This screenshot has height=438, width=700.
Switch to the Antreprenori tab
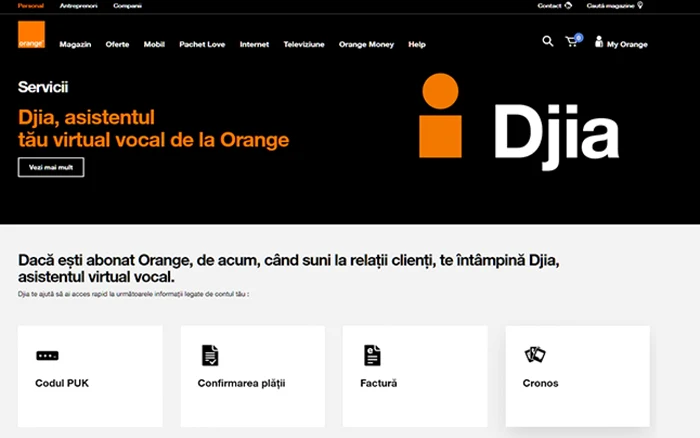79,6
